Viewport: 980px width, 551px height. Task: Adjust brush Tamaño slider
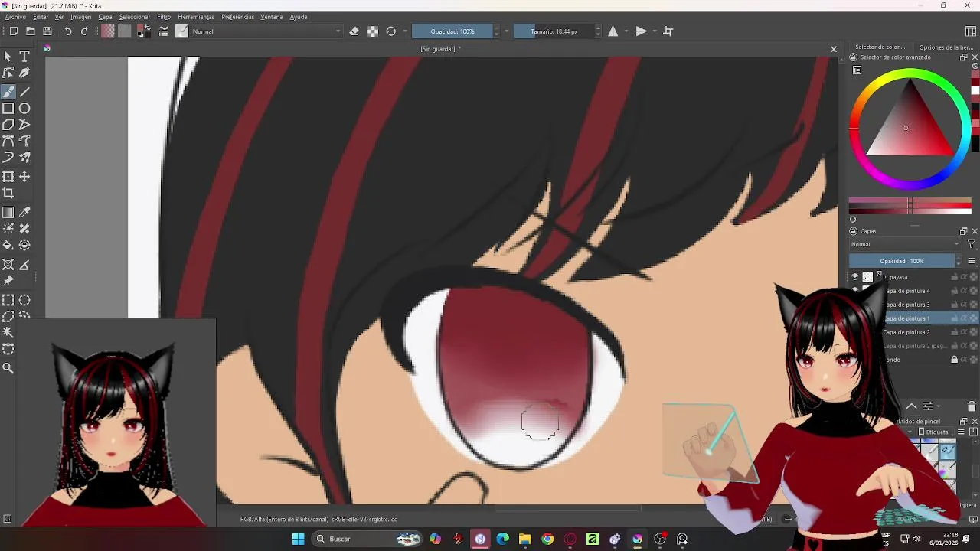click(554, 31)
